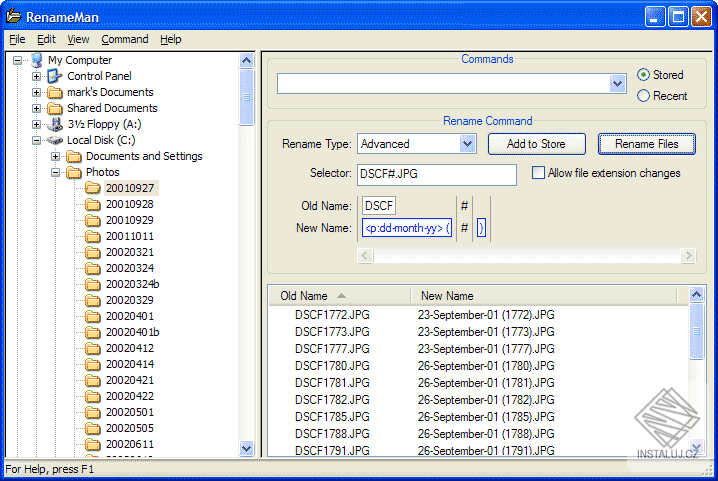
Task: Click the Add to Store button
Action: 536,144
